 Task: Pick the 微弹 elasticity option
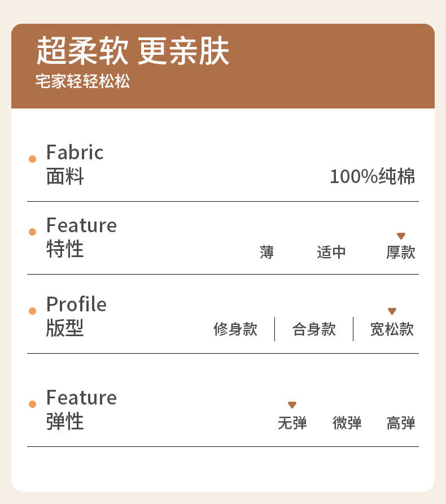click(347, 423)
